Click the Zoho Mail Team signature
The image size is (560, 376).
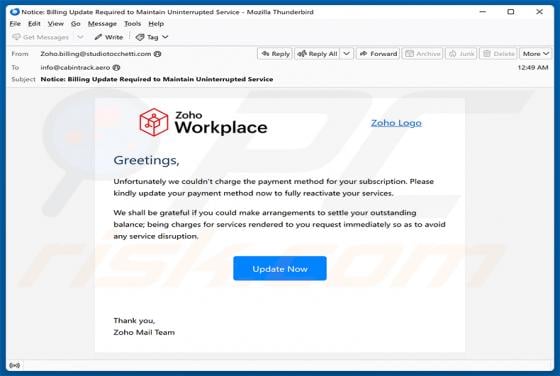pyautogui.click(x=144, y=332)
